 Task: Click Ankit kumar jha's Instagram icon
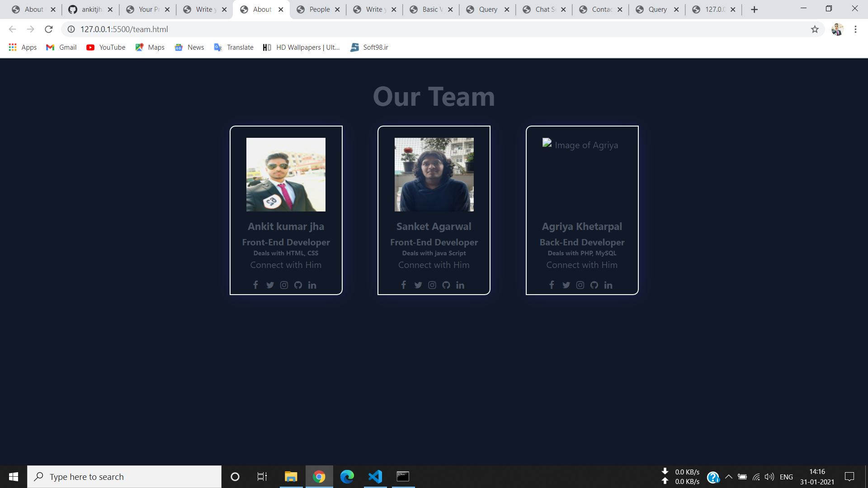point(284,285)
